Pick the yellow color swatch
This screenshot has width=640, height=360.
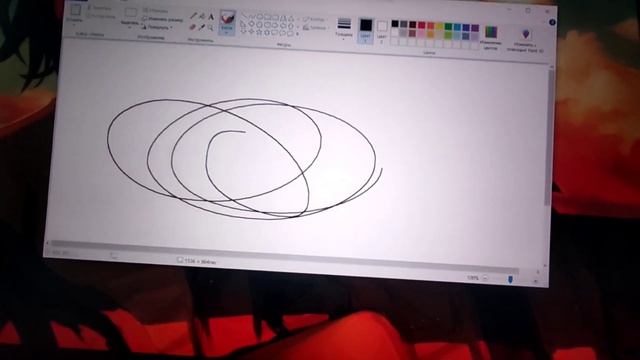tap(439, 26)
